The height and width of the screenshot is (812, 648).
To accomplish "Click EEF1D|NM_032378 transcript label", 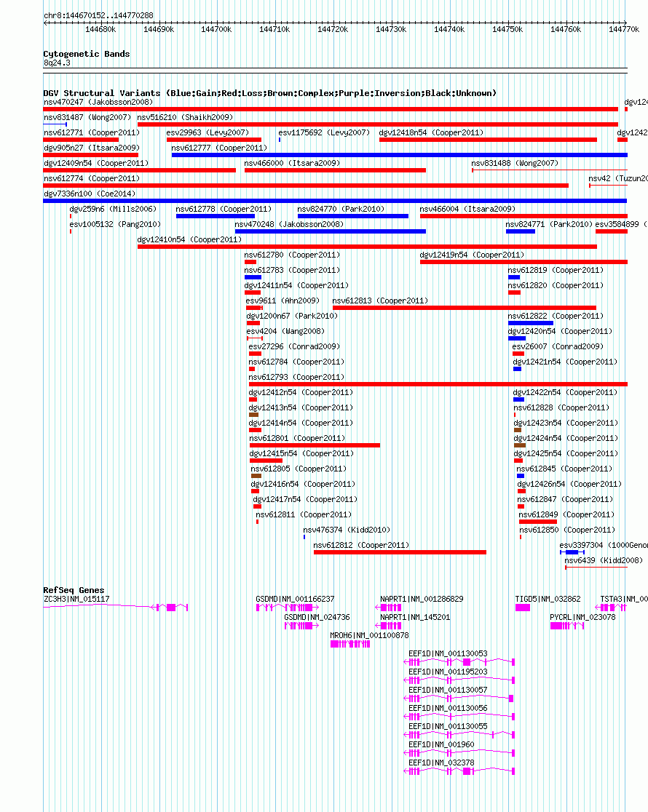I will coord(441,763).
